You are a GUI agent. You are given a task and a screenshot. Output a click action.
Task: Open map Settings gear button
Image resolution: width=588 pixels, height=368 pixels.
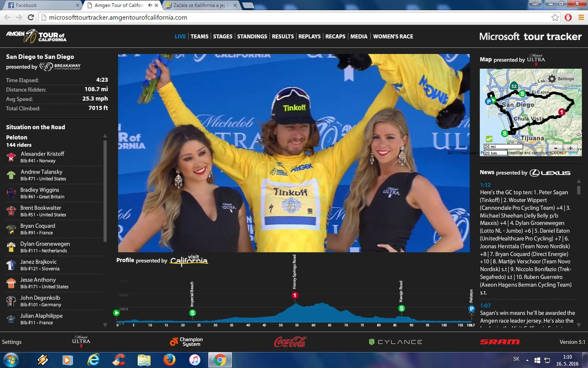coord(561,79)
